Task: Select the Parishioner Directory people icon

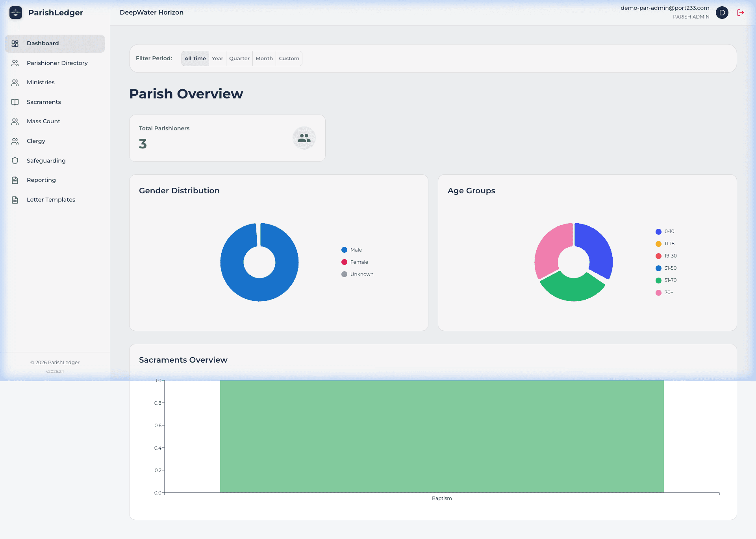Action: 15,63
